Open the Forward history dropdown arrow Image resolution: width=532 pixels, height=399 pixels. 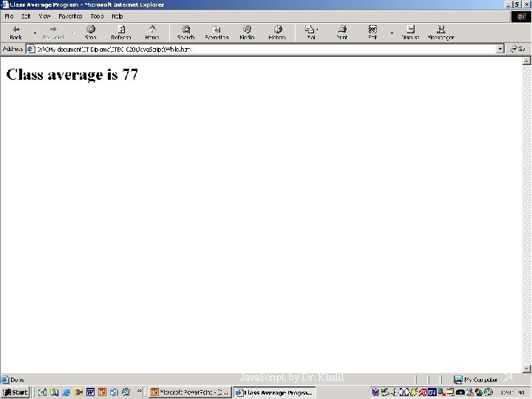[72, 33]
